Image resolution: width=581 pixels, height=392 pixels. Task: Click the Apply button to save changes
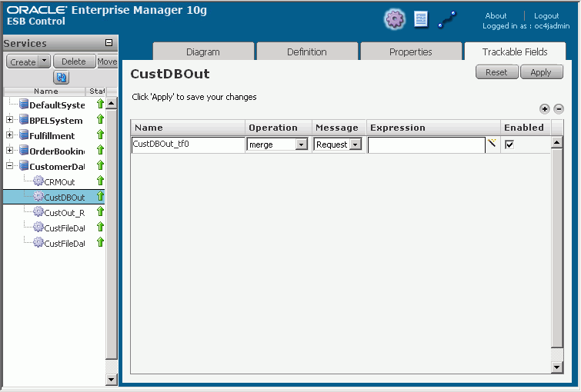tap(541, 71)
